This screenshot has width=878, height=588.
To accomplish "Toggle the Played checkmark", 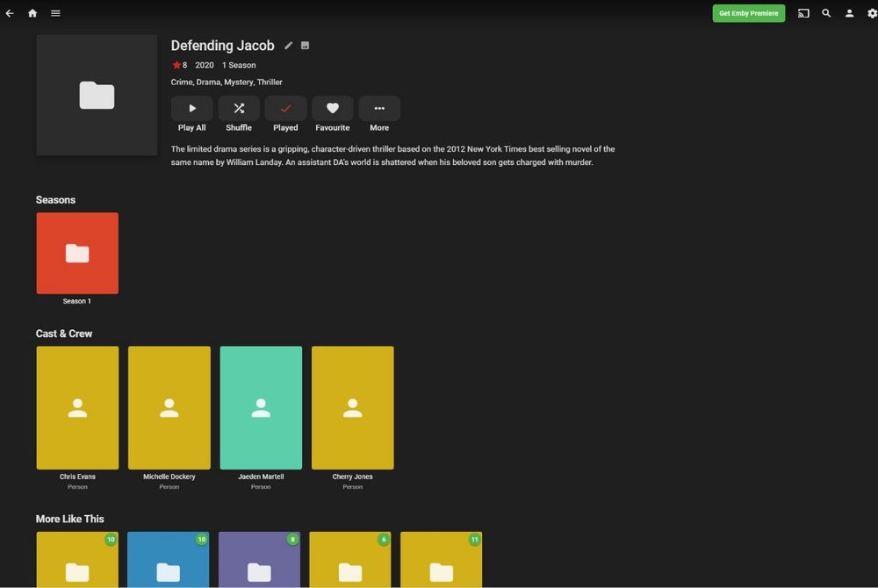I will point(285,108).
